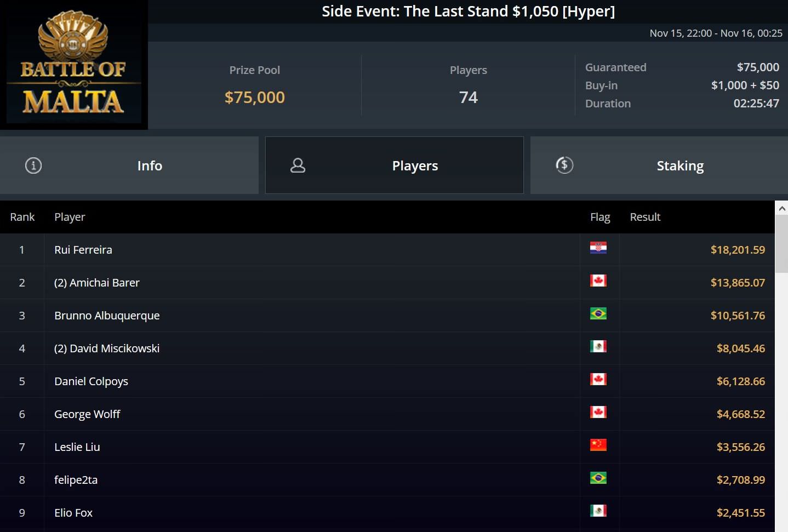Open player Rui Ferreira
The width and height of the screenshot is (788, 532).
click(83, 250)
